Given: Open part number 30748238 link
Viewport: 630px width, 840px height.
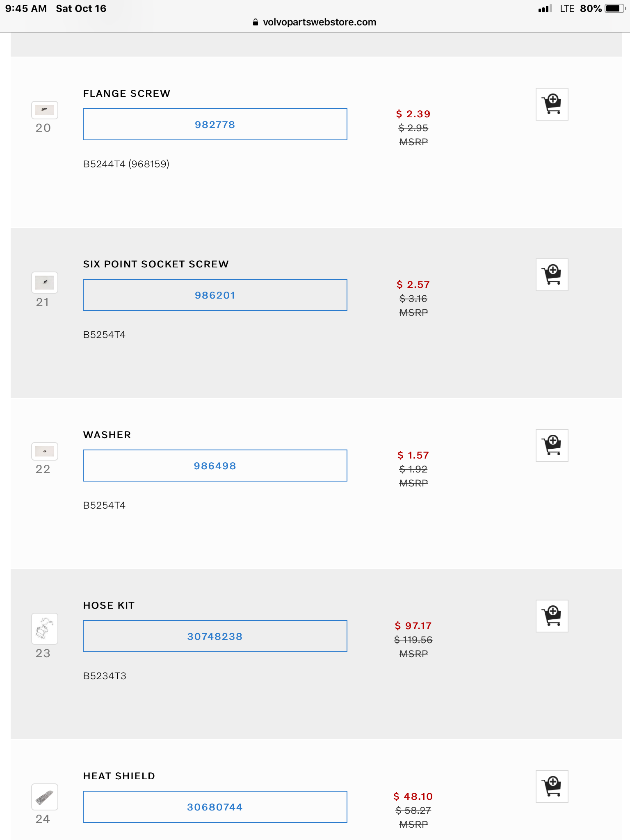Looking at the screenshot, I should [x=215, y=637].
